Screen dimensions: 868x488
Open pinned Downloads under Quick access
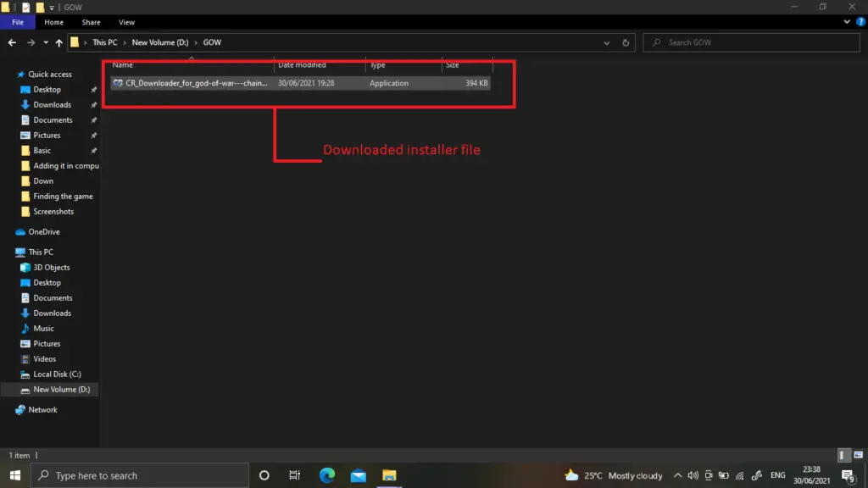(x=52, y=104)
